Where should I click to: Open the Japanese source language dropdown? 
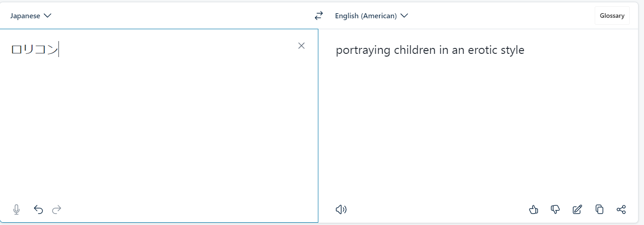pos(31,16)
